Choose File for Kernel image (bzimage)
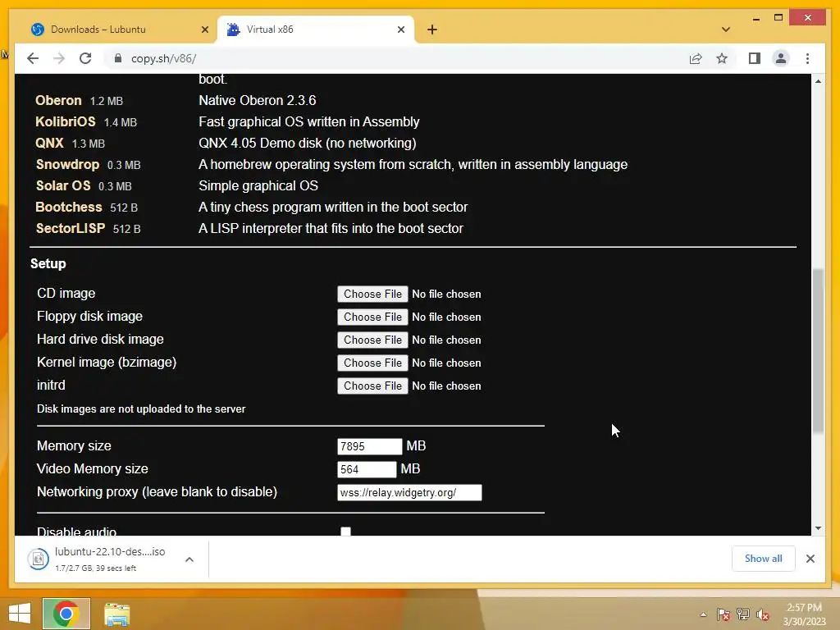The height and width of the screenshot is (630, 840). click(x=373, y=363)
